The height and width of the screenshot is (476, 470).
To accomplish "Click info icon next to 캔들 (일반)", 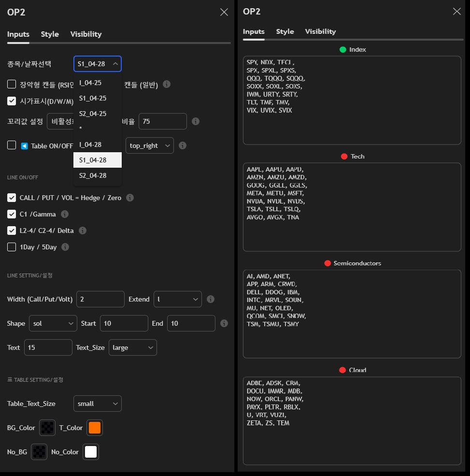I will (x=167, y=84).
